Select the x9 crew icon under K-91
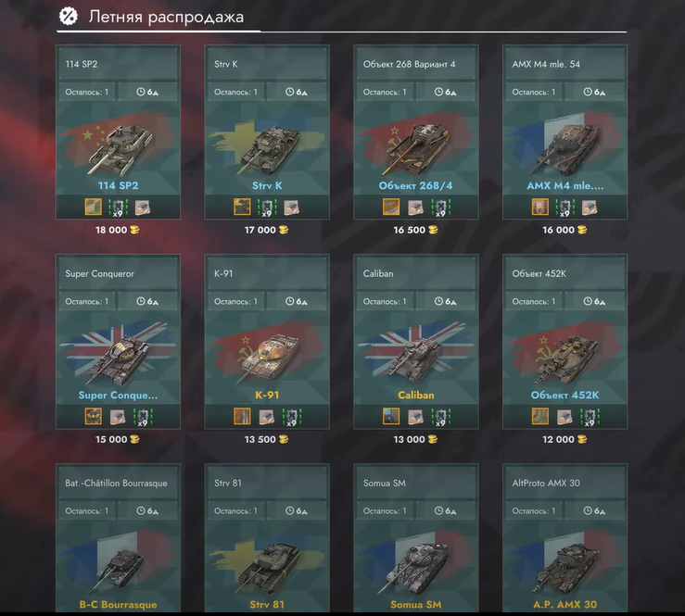Image resolution: width=685 pixels, height=616 pixels. (291, 417)
